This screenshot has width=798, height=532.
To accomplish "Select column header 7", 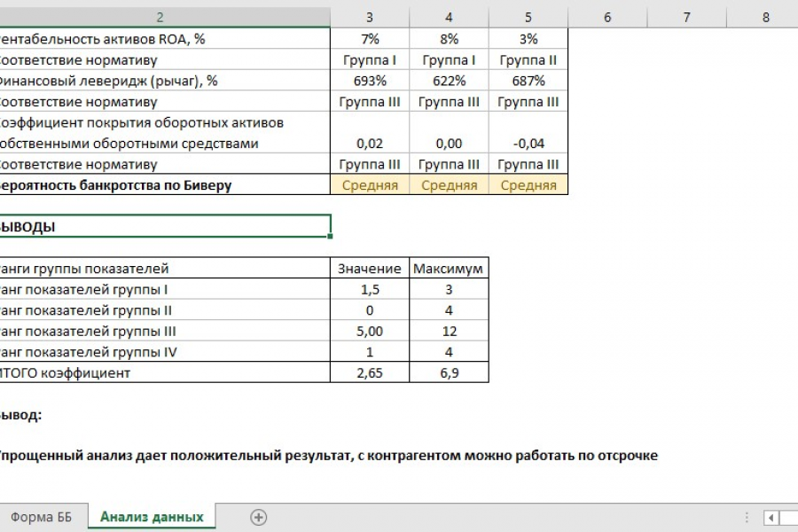I will click(687, 18).
